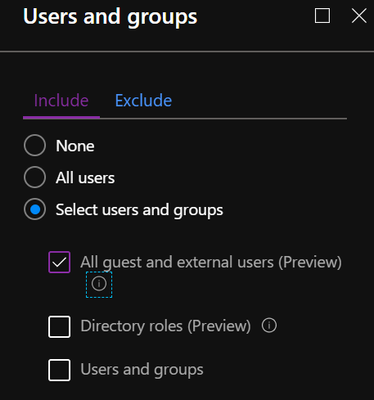Maximize the Users and groups panel
374x400 pixels.
pos(322,16)
